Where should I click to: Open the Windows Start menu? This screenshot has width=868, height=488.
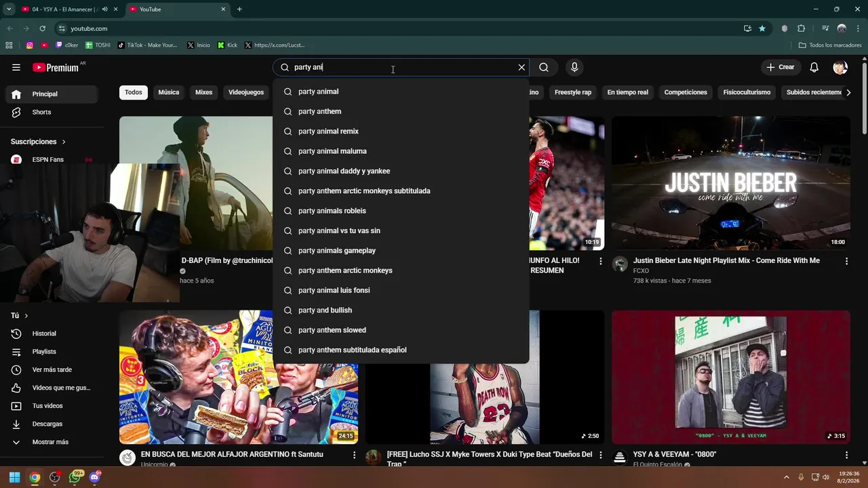(x=14, y=477)
